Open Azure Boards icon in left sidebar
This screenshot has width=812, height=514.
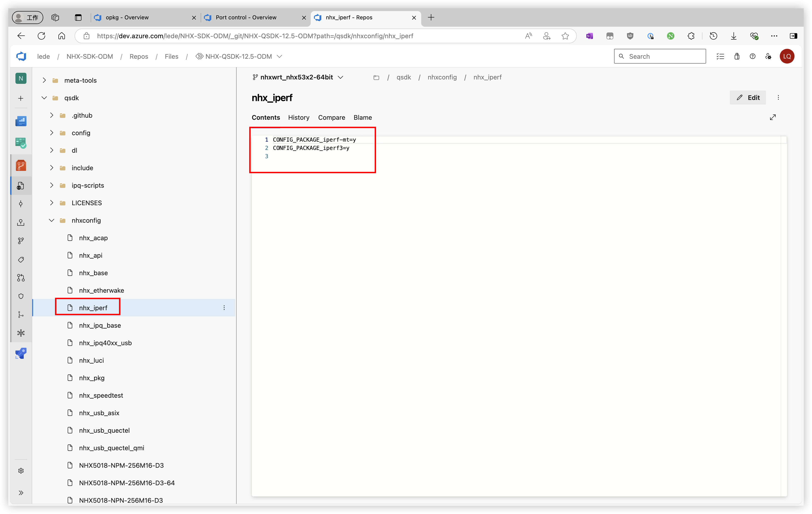[21, 143]
